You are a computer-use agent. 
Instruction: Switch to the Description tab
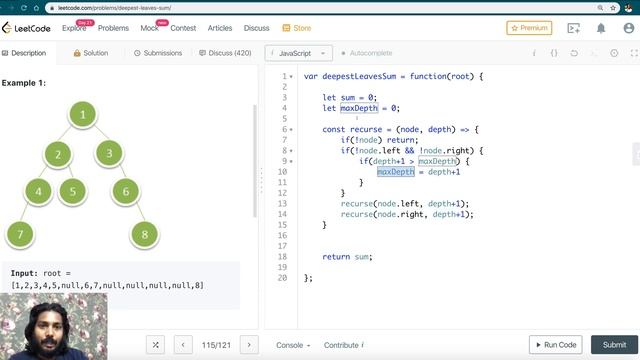(24, 53)
